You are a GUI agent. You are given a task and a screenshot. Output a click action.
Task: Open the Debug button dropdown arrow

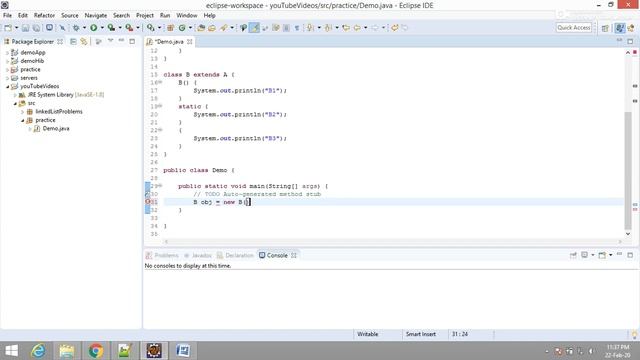tap(84, 28)
